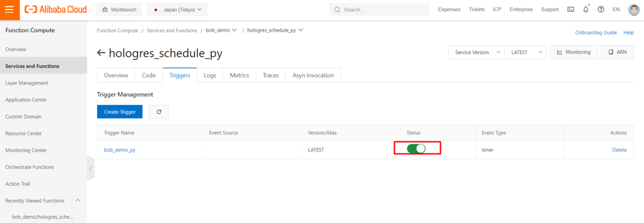Open the LATEST version dropdown
This screenshot has height=223, width=644.
click(525, 52)
